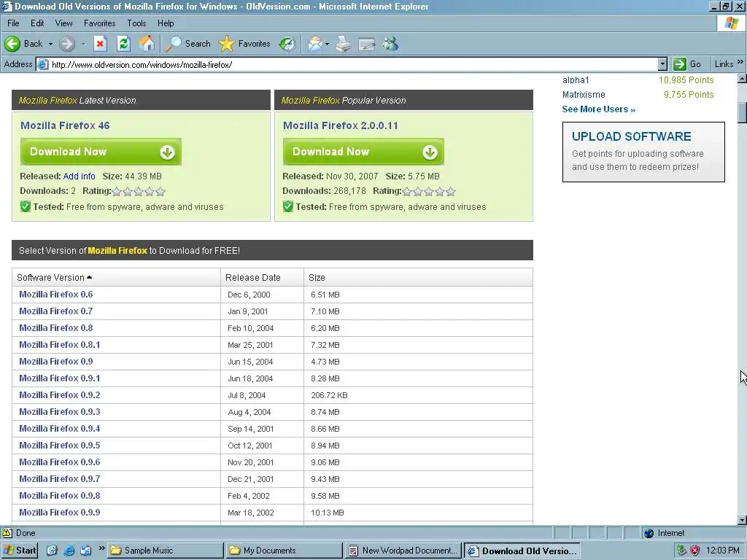Expand the Mail button dropdown arrow

click(x=327, y=44)
